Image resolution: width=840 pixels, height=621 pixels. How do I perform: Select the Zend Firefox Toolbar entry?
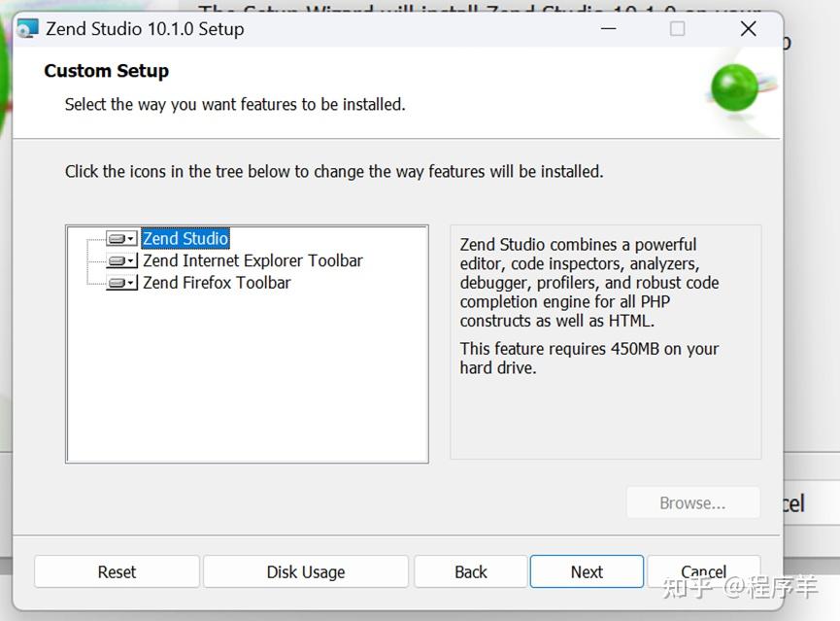point(217,283)
